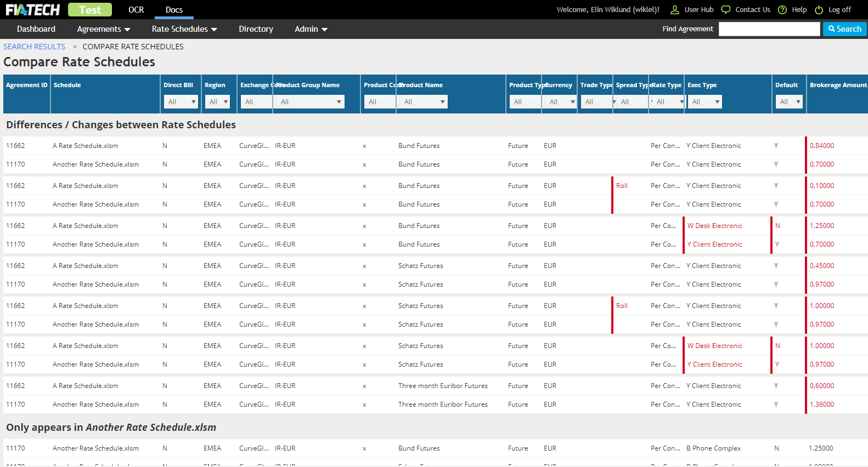Expand the Admin menu
Viewport: 868px width, 467px height.
pyautogui.click(x=311, y=29)
